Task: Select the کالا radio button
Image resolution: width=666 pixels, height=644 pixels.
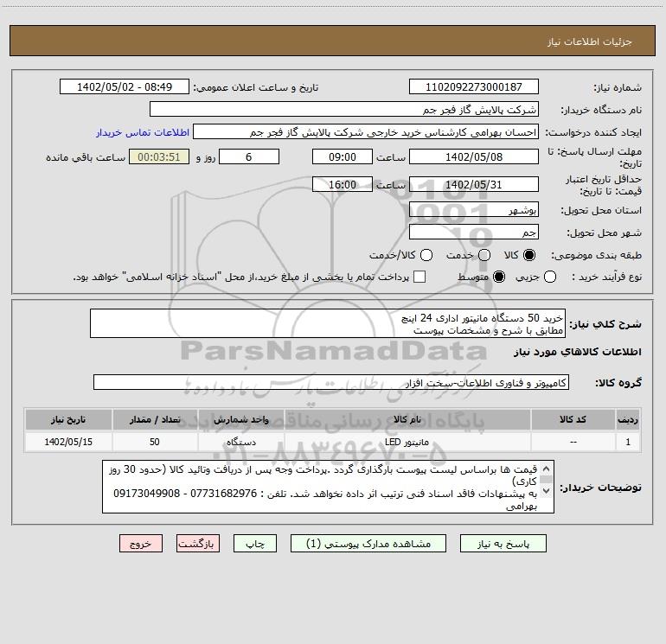Action: pos(529,255)
